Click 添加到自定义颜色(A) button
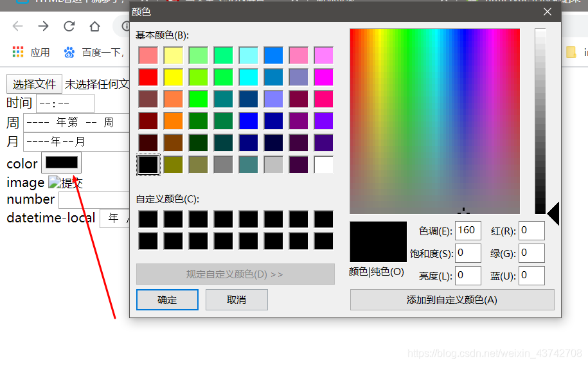This screenshot has height=365, width=588. [452, 299]
